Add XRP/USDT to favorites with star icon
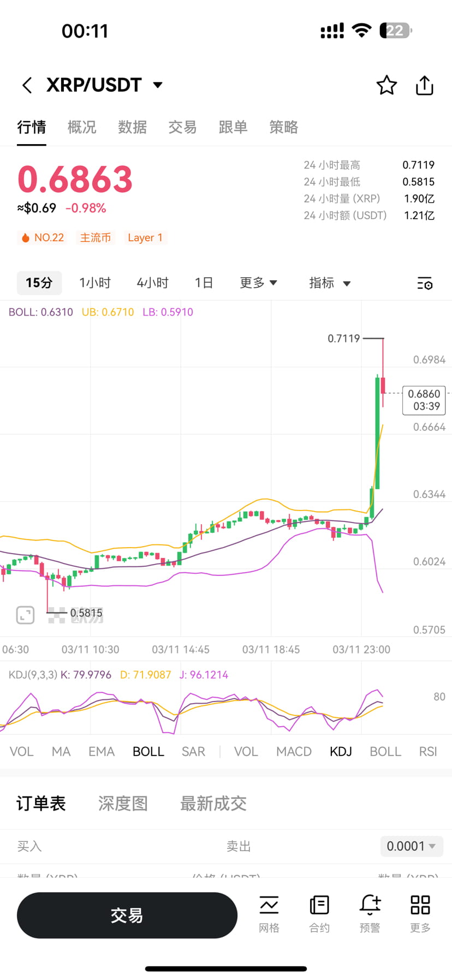The image size is (452, 980). [x=386, y=85]
